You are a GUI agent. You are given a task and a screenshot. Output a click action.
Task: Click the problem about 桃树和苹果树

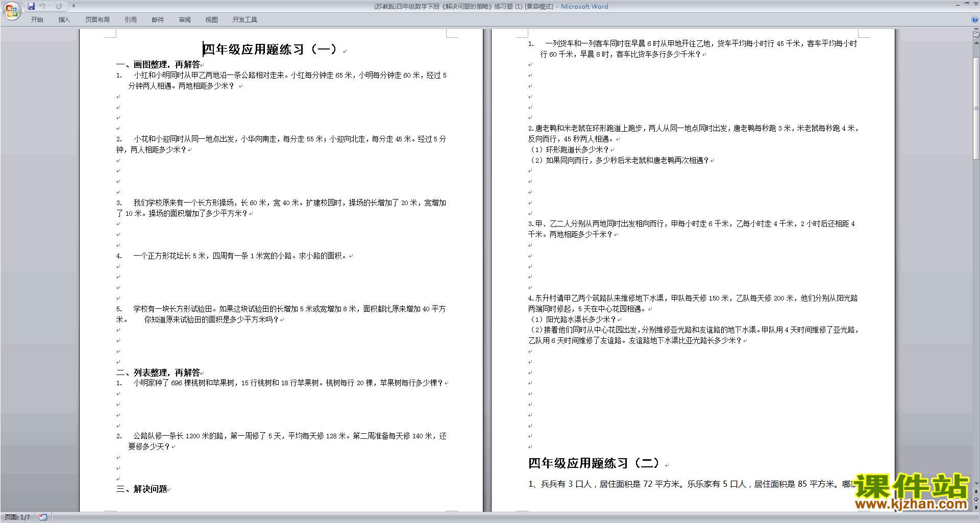pyautogui.click(x=280, y=383)
